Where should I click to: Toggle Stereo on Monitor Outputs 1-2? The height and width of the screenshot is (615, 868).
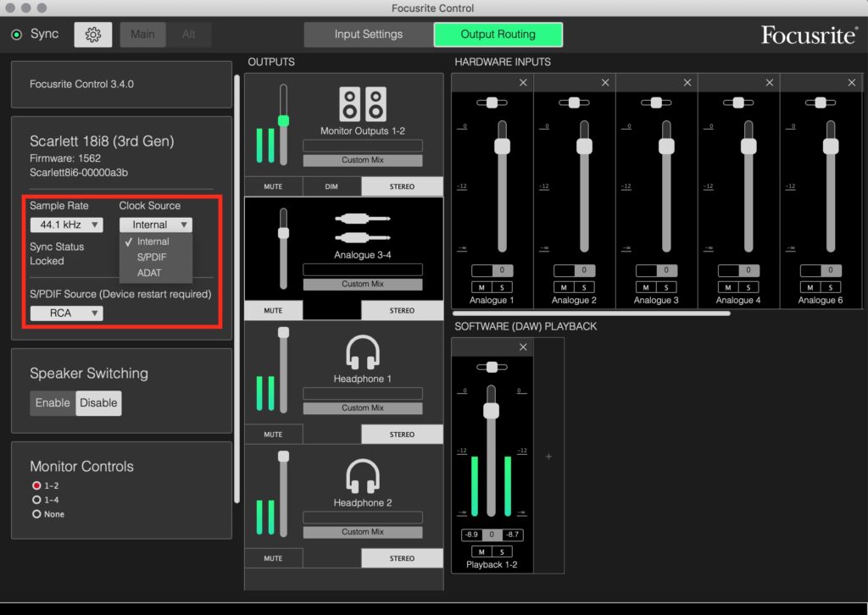click(402, 186)
